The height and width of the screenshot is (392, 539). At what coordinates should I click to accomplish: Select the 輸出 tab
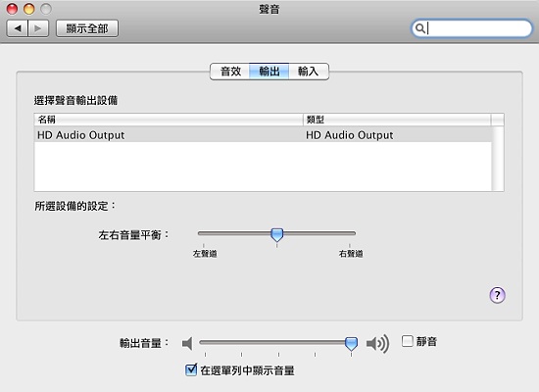coord(269,72)
